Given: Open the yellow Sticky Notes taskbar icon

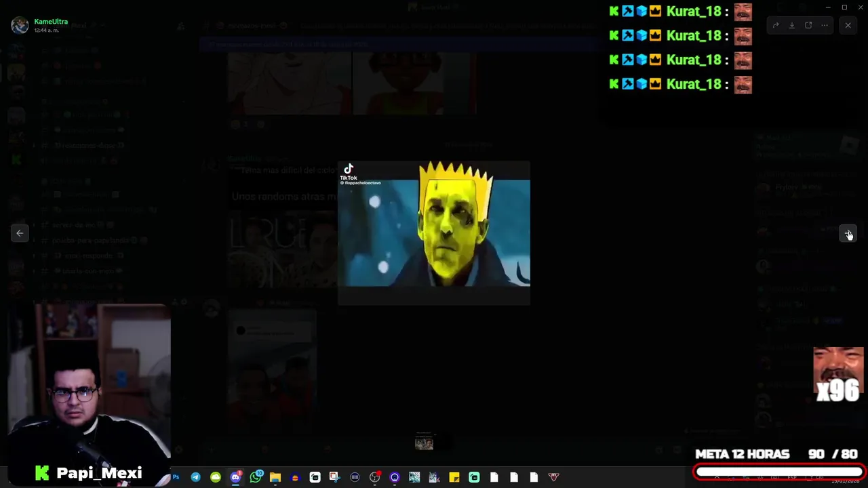Looking at the screenshot, I should coord(454,477).
